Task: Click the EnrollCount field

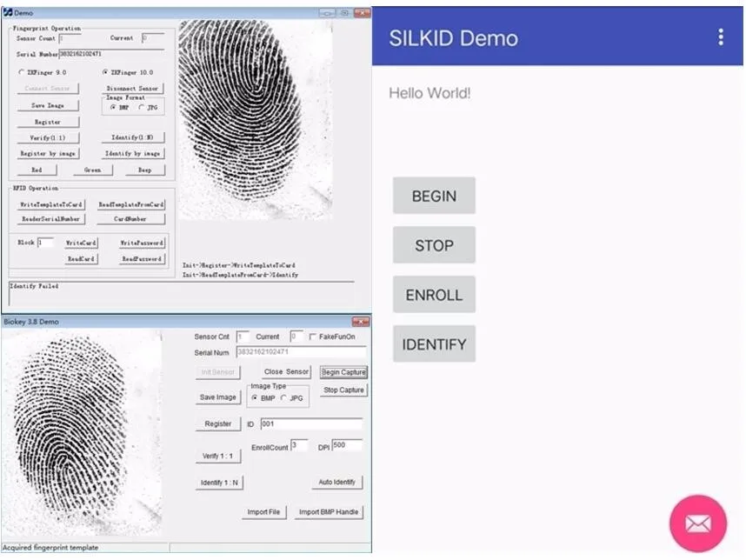Action: click(299, 445)
